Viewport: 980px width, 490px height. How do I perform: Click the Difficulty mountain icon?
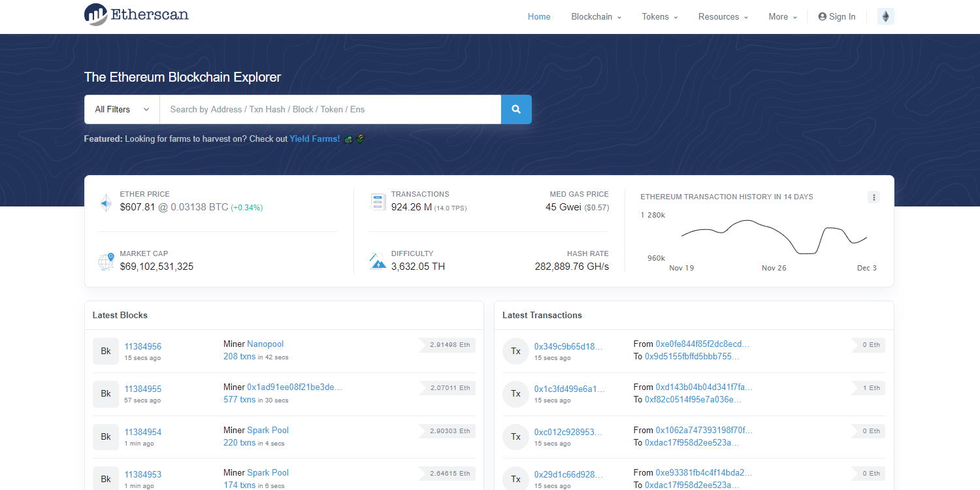click(378, 261)
